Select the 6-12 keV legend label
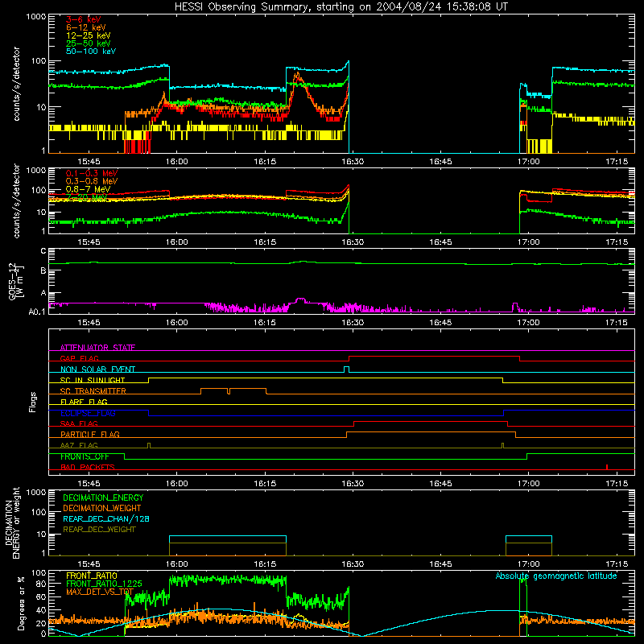This screenshot has height=644, width=644. [x=85, y=27]
